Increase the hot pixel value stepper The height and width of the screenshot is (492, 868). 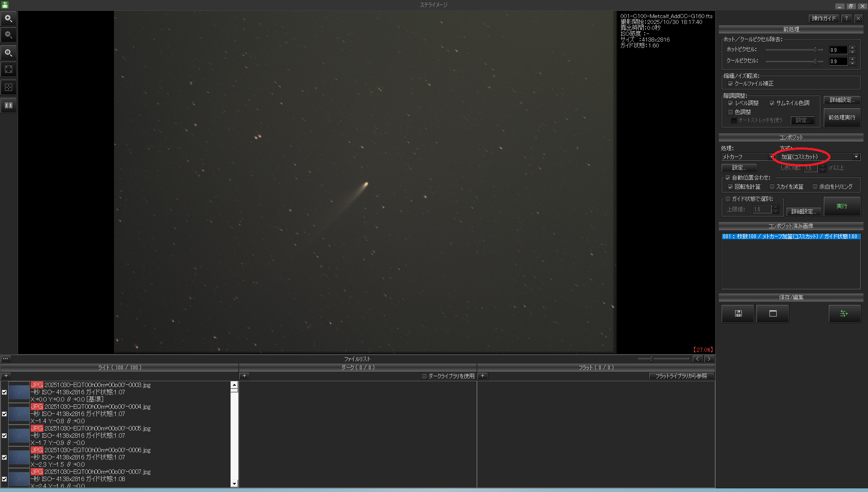click(852, 48)
